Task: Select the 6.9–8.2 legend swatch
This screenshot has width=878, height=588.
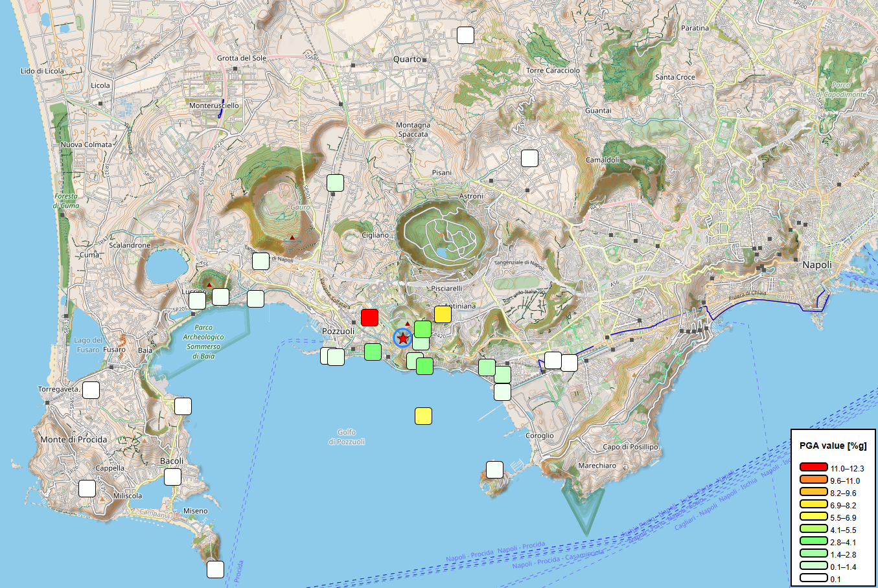Action: [814, 504]
